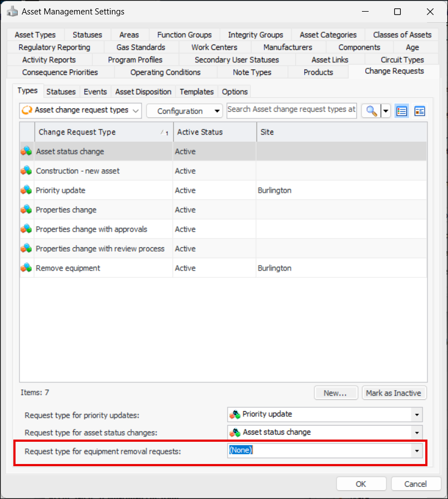Open the Circuit Types tab
Image resolution: width=448 pixels, height=499 pixels.
point(402,59)
